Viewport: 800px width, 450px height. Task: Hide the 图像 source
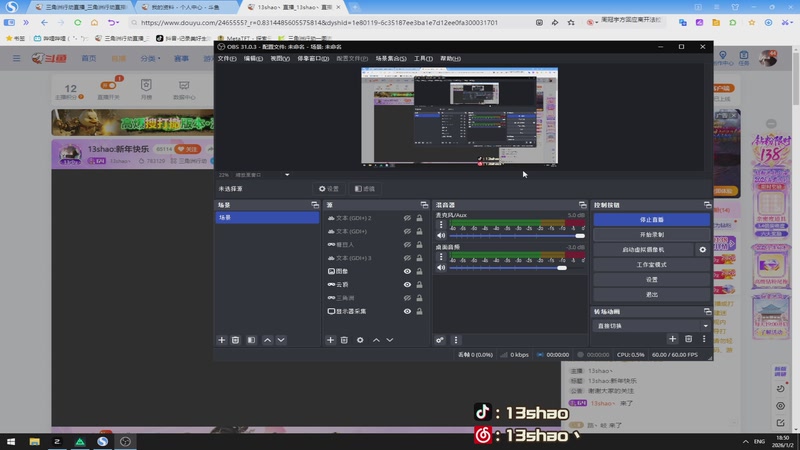[407, 271]
